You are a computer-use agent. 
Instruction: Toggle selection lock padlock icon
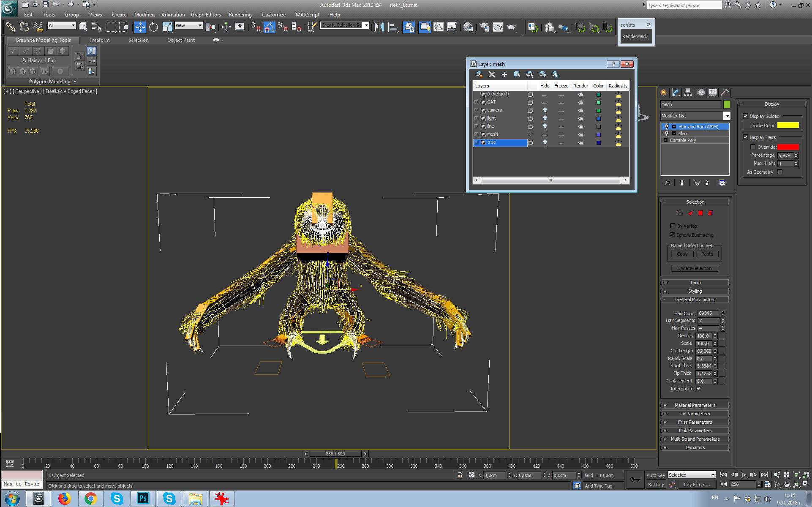click(460, 475)
